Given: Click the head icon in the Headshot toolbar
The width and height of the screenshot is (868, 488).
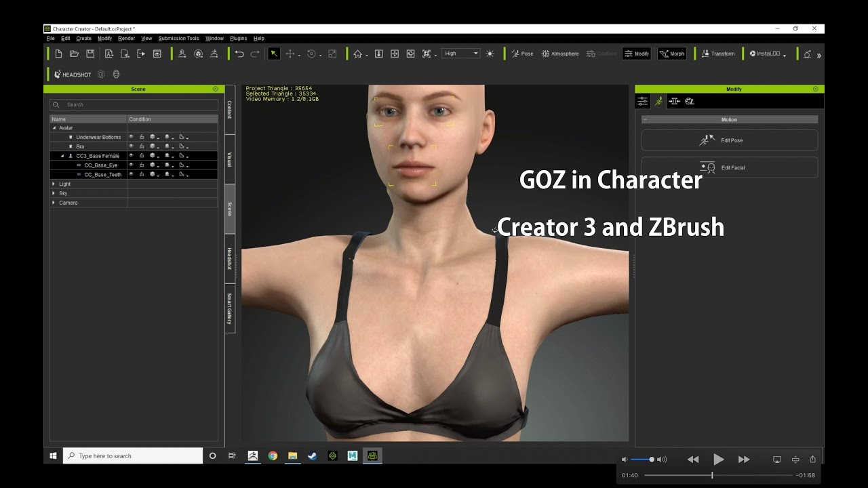Looking at the screenshot, I should click(116, 75).
